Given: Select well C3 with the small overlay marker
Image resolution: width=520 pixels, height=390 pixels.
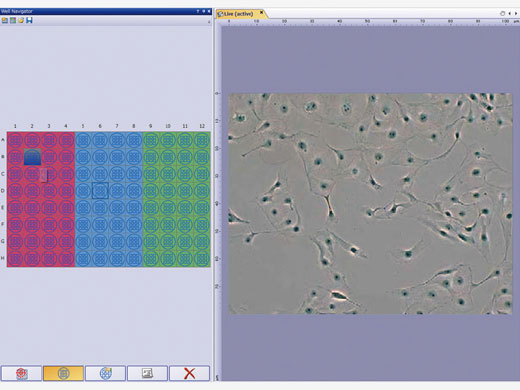Looking at the screenshot, I should click(x=49, y=174).
